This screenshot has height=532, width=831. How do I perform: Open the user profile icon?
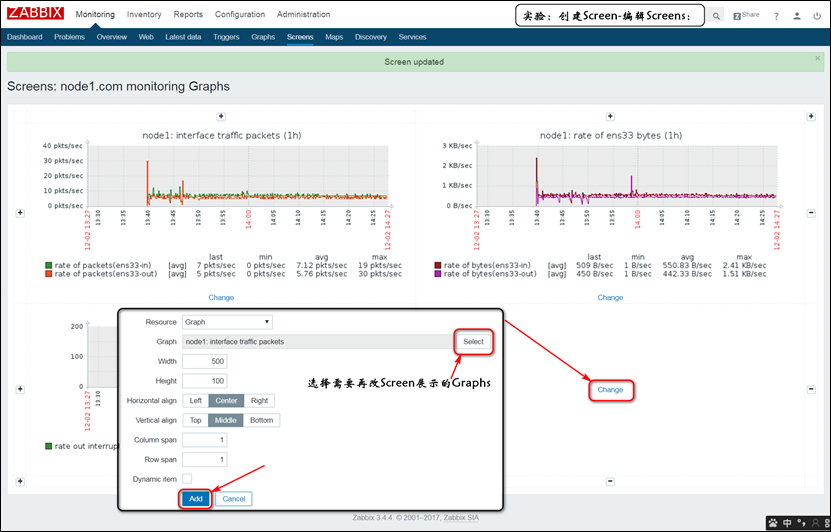797,16
